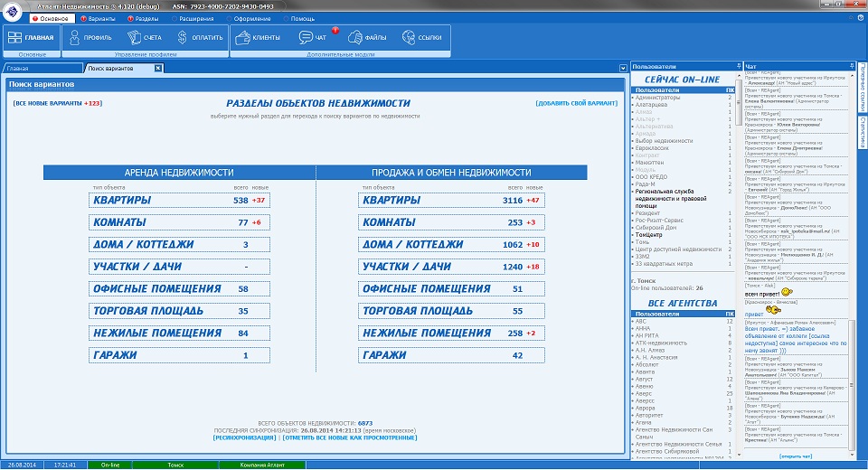Switch to the Расширения ribbon tab

193,18
